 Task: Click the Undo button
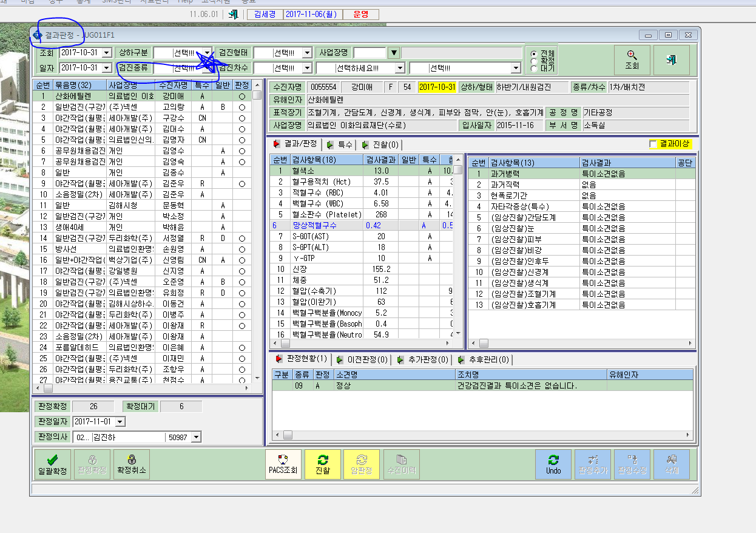point(553,464)
